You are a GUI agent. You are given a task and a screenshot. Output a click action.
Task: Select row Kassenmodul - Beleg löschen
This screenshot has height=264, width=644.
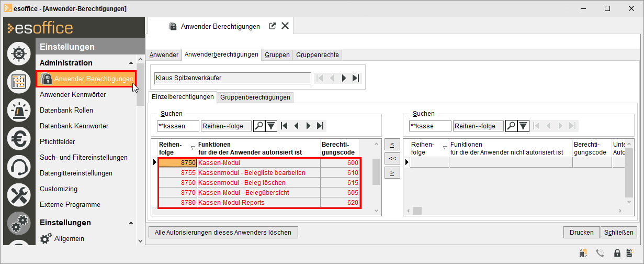point(259,183)
